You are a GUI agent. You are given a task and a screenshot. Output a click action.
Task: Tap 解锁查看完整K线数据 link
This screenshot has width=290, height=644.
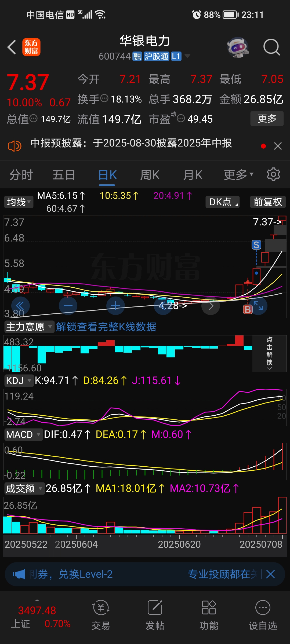coord(106,327)
